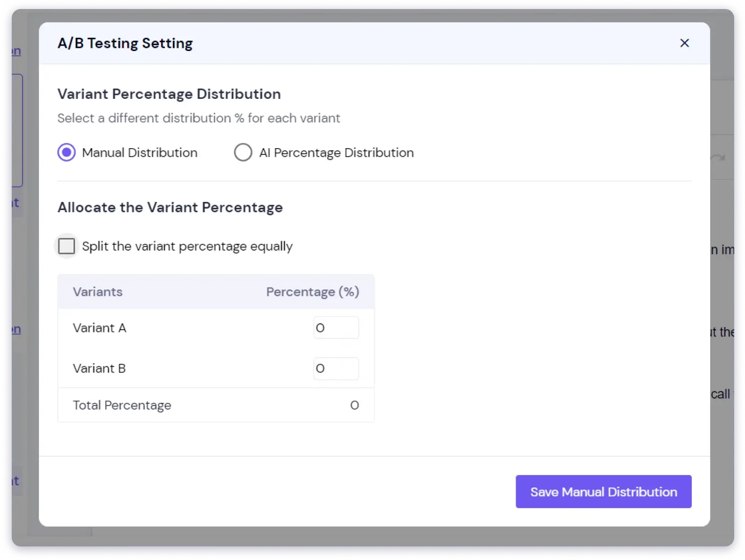Click the Variant B row label

99,369
